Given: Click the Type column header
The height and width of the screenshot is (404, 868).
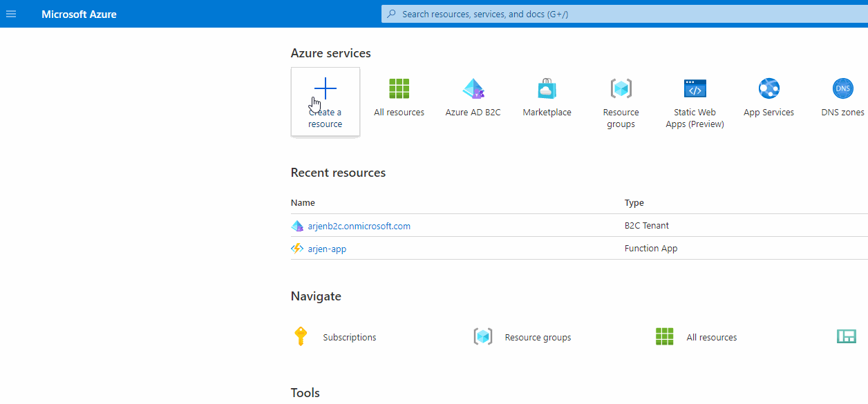Looking at the screenshot, I should (634, 203).
